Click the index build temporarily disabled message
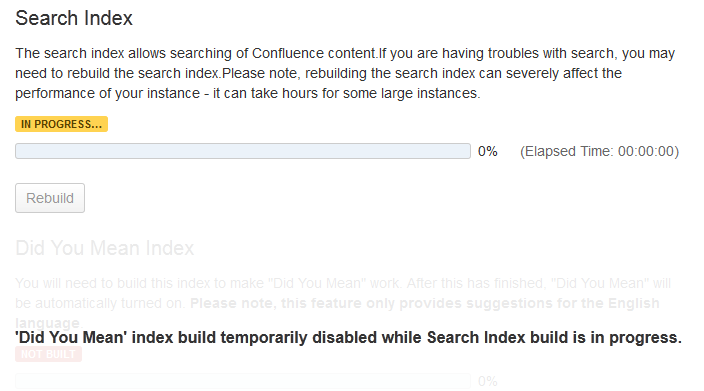Viewport: 704px width, 391px height. [348, 338]
